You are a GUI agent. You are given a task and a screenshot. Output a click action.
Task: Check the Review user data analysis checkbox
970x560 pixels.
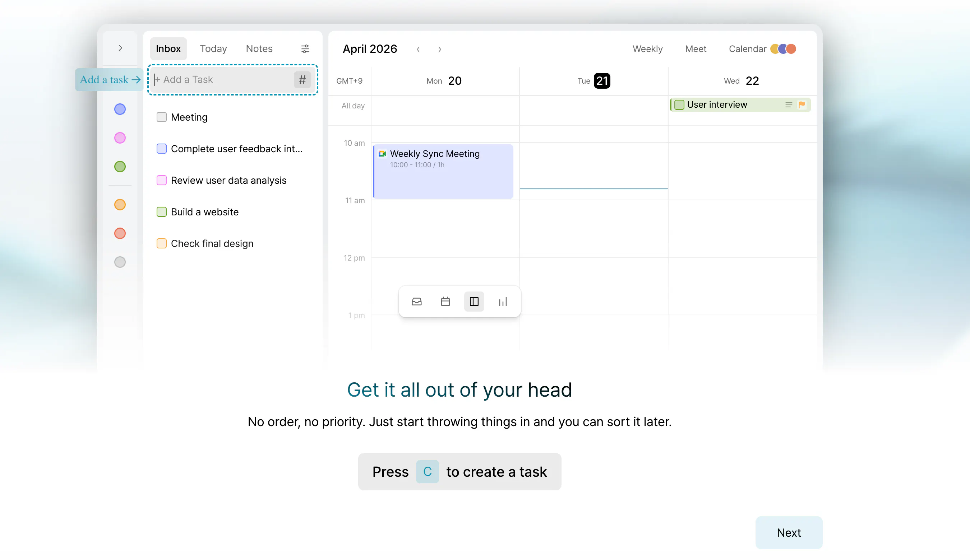point(162,180)
